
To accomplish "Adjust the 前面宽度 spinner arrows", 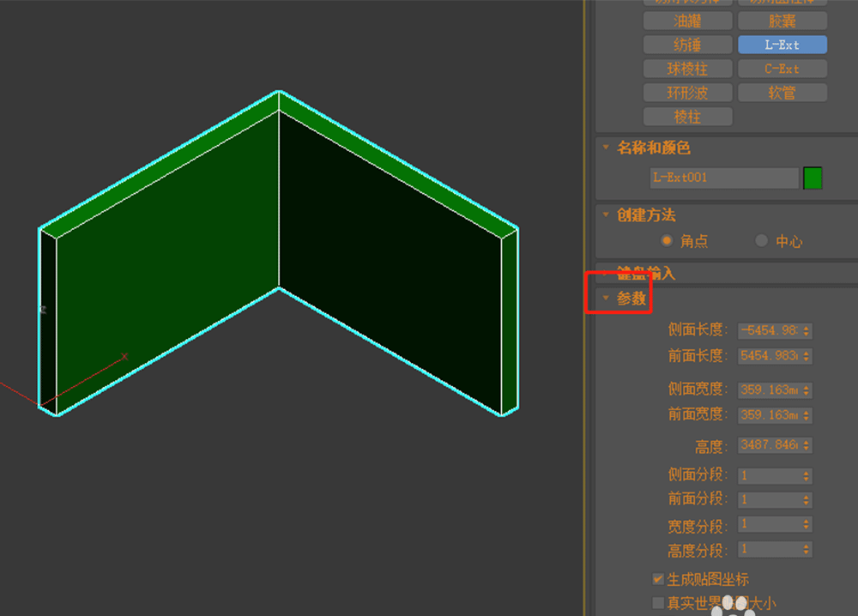I will [x=806, y=415].
